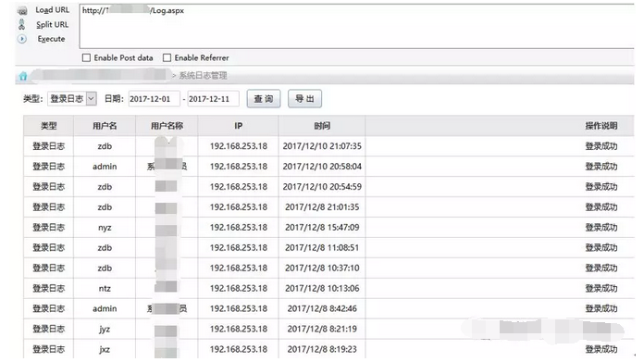Open the 登录日志 type dropdown

click(72, 99)
